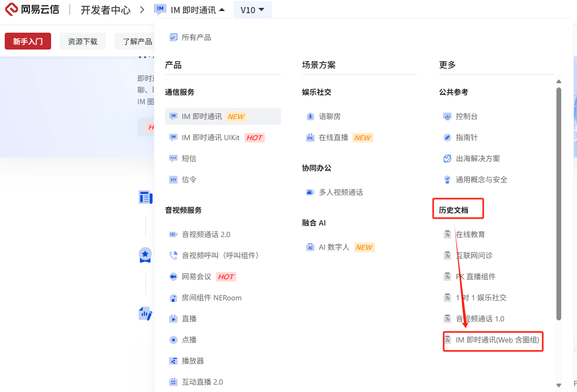Click the 场景方案 column heading
The width and height of the screenshot is (577, 392).
click(x=319, y=65)
